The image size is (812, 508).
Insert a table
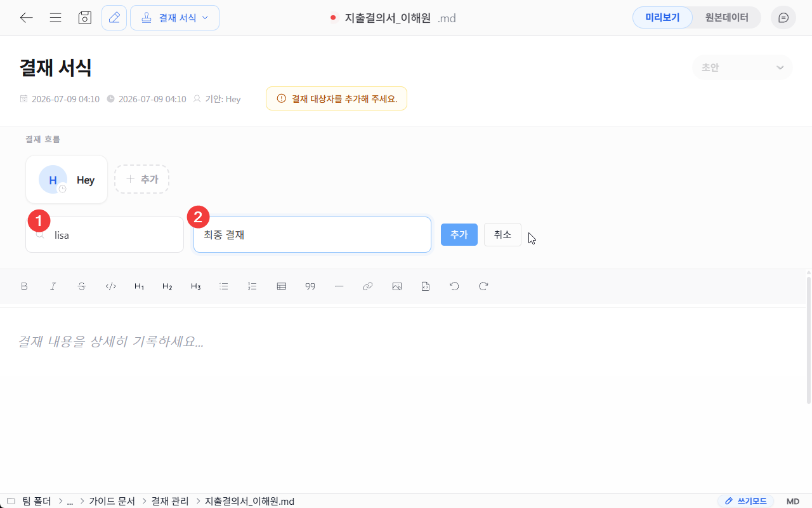pyautogui.click(x=282, y=286)
